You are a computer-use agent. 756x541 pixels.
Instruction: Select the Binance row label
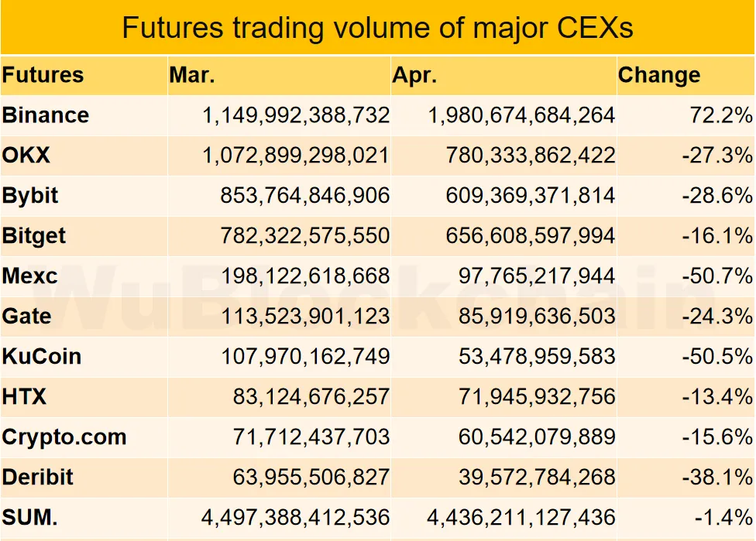46,115
